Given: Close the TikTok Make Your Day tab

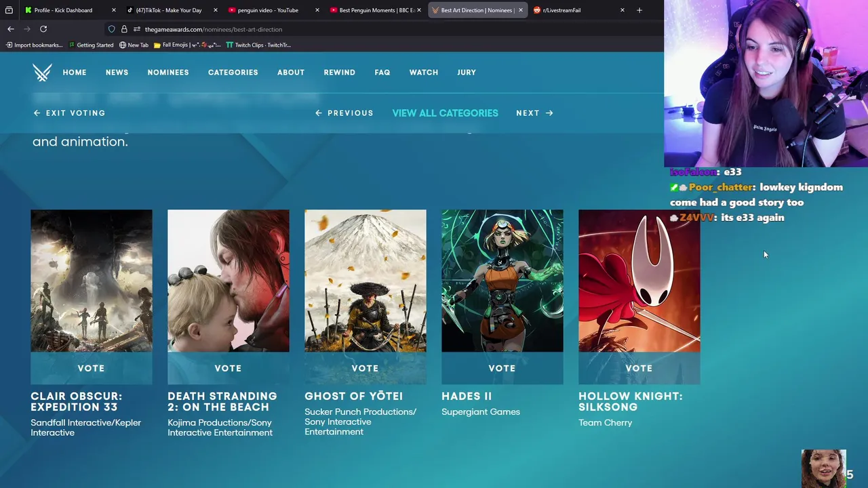Looking at the screenshot, I should [215, 10].
